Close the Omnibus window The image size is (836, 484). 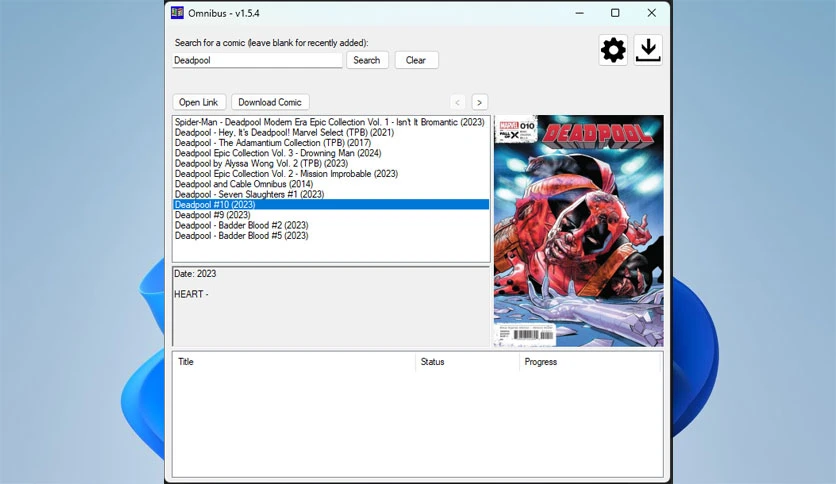point(652,13)
